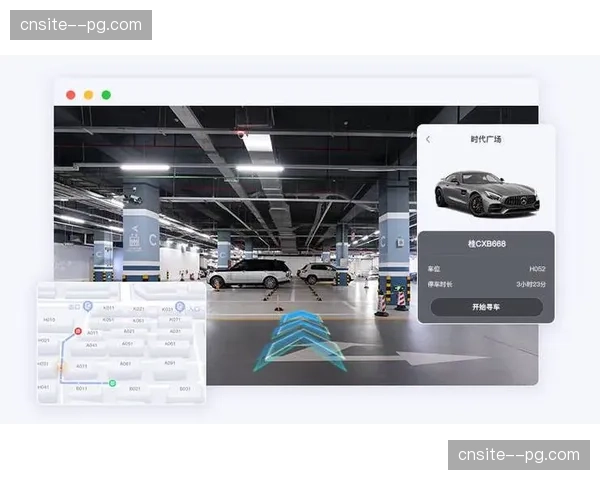Click the back chevron in the 时代广场 card
The height and width of the screenshot is (480, 600).
click(x=428, y=139)
